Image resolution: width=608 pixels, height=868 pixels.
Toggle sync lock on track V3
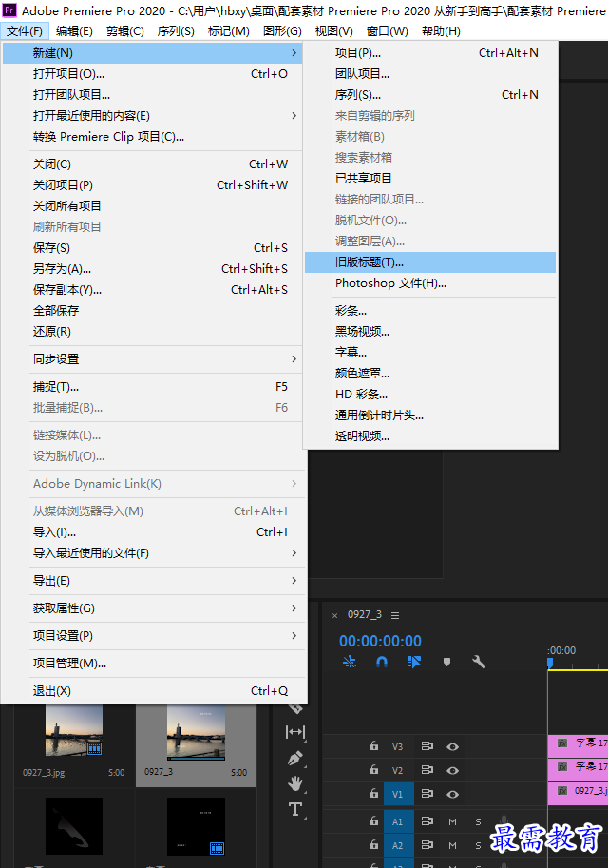(427, 746)
